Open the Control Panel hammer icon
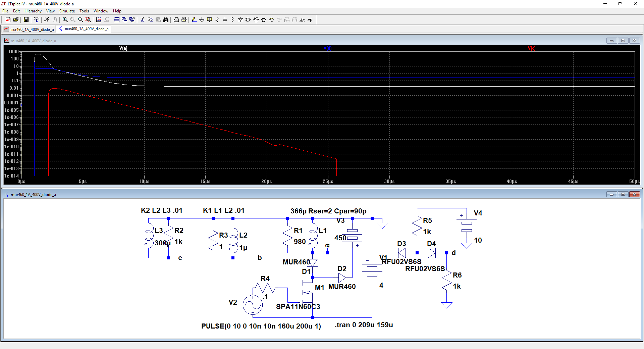 point(37,20)
